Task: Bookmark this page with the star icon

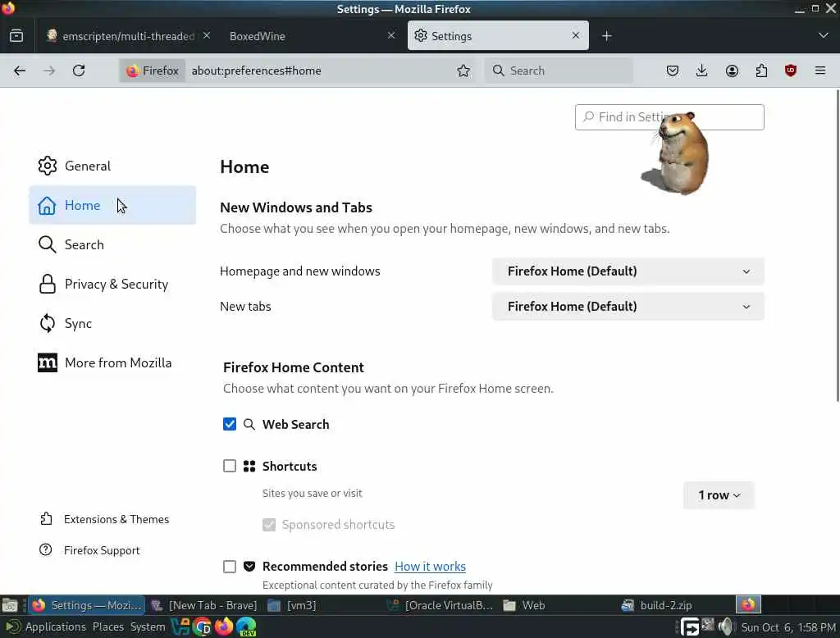Action: pyautogui.click(x=463, y=71)
